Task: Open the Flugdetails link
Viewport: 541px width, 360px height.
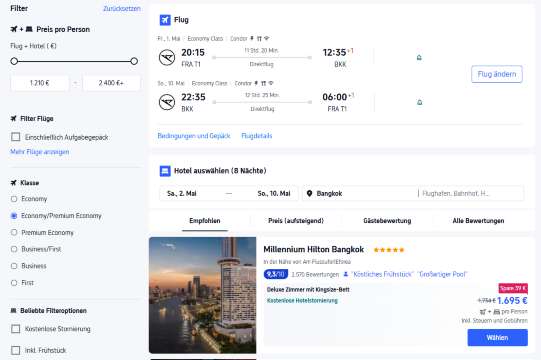Action: click(x=257, y=136)
